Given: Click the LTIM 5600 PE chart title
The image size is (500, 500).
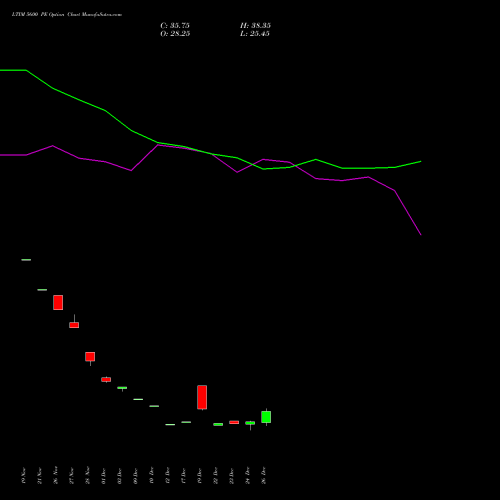Looking at the screenshot, I should (x=67, y=14).
